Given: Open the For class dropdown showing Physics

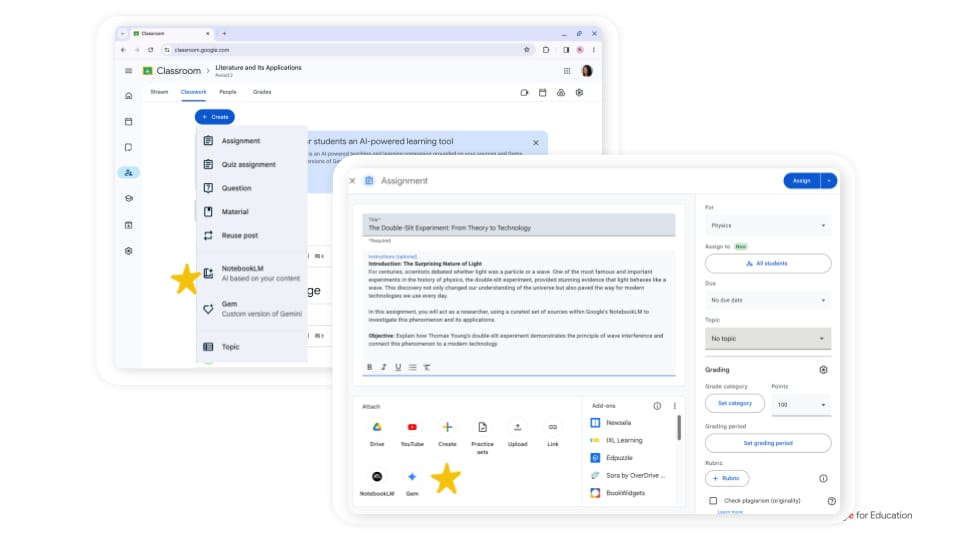Looking at the screenshot, I should [x=768, y=225].
